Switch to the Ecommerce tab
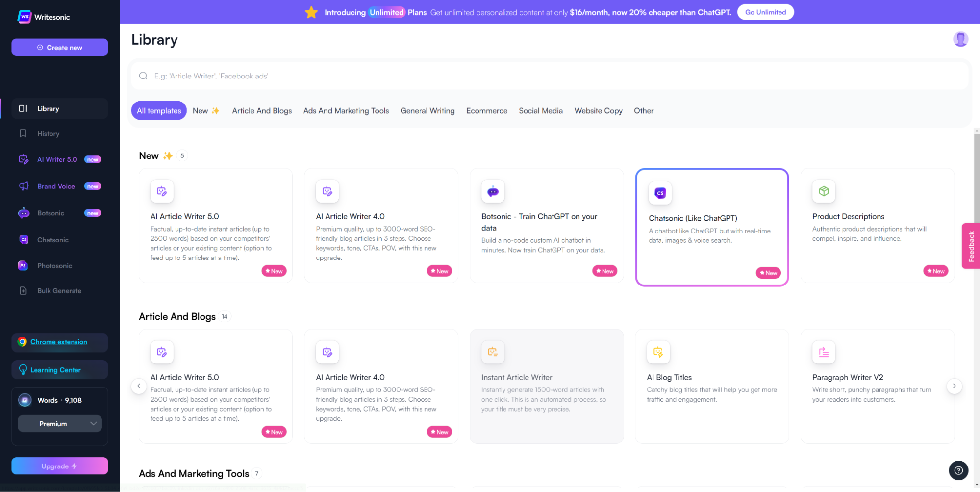This screenshot has width=980, height=492. (486, 111)
